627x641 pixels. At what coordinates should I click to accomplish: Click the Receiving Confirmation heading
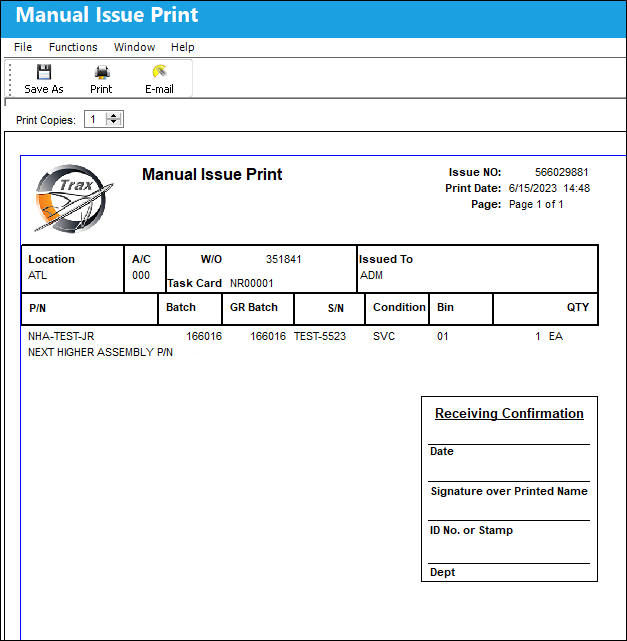click(509, 413)
